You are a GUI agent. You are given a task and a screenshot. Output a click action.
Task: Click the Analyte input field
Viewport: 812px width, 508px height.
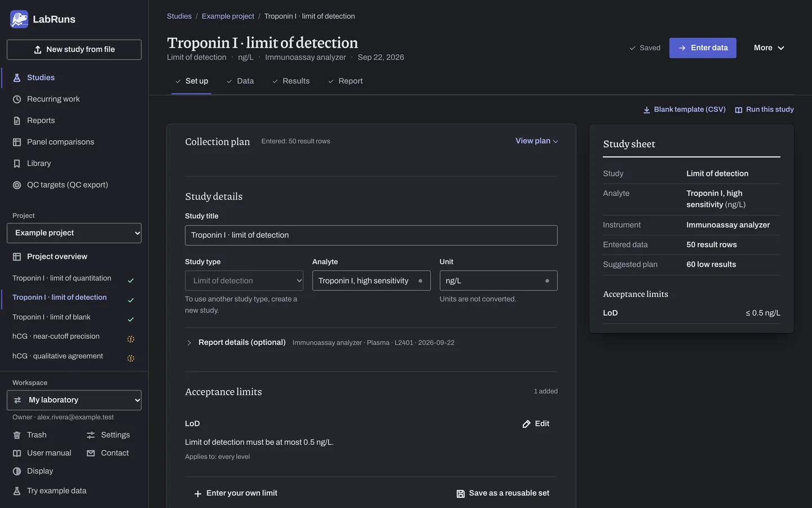pyautogui.click(x=371, y=281)
